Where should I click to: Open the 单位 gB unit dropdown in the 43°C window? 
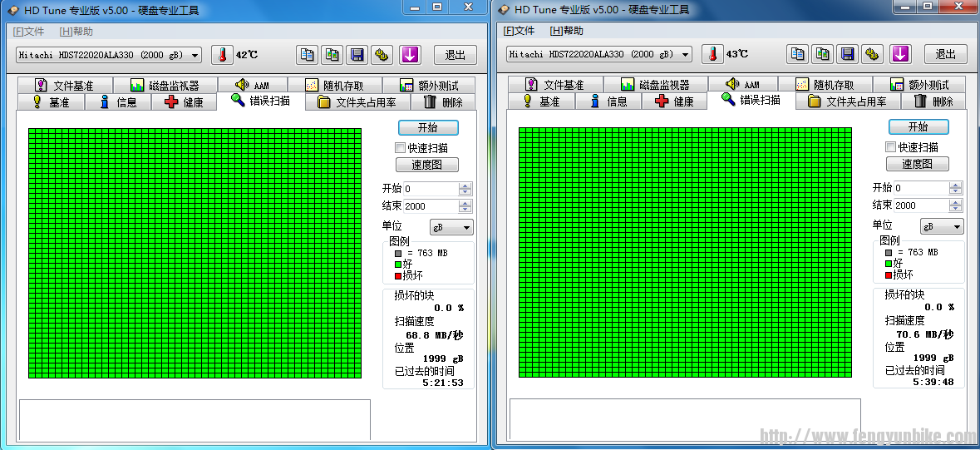942,226
